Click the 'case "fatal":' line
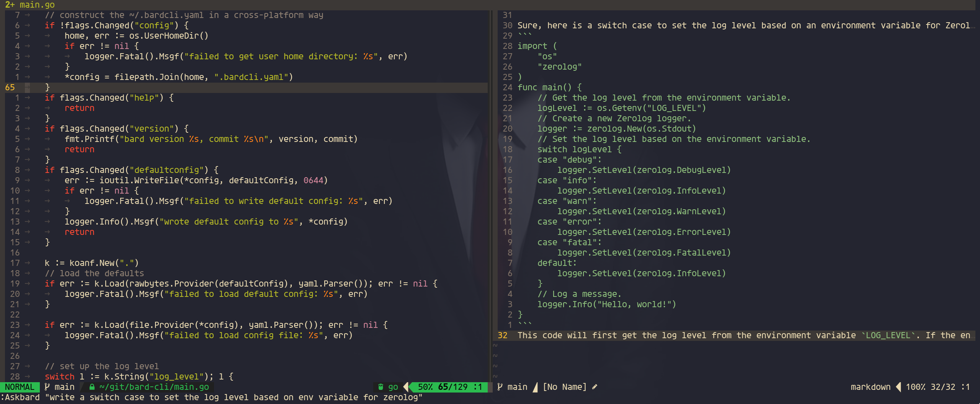Image resolution: width=980 pixels, height=404 pixels. 569,242
